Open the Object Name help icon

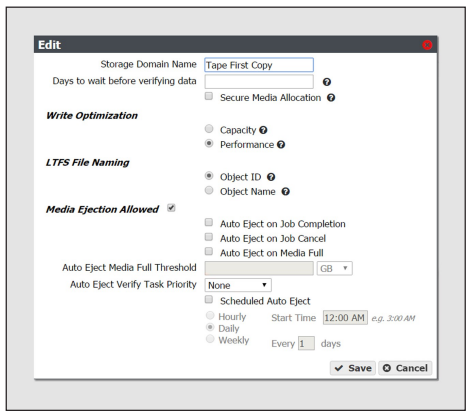click(285, 192)
